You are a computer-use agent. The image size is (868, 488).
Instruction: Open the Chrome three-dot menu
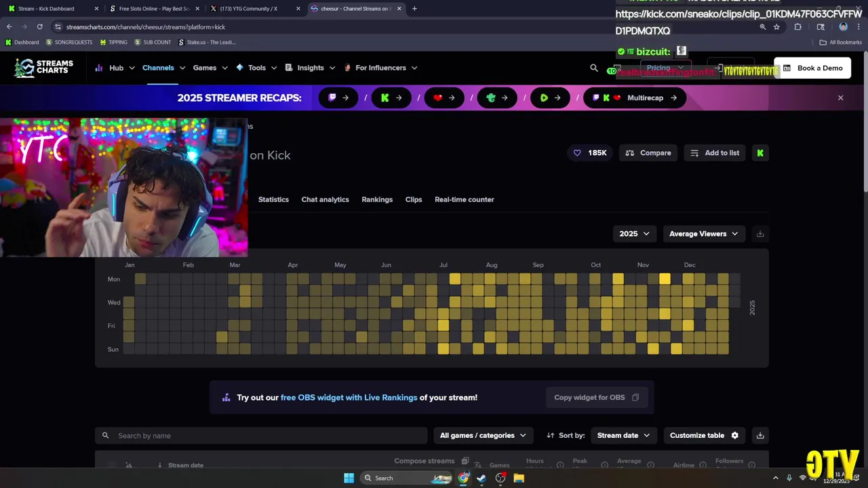click(859, 27)
